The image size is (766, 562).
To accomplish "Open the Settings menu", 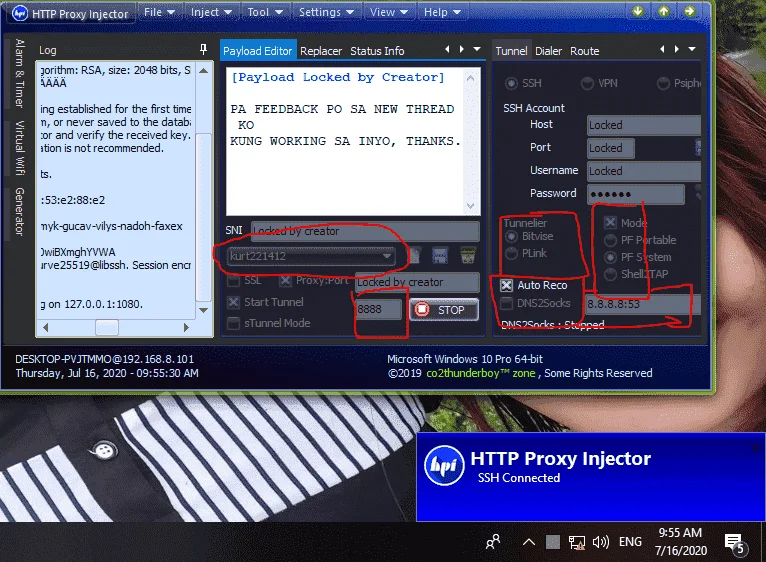I will point(326,12).
